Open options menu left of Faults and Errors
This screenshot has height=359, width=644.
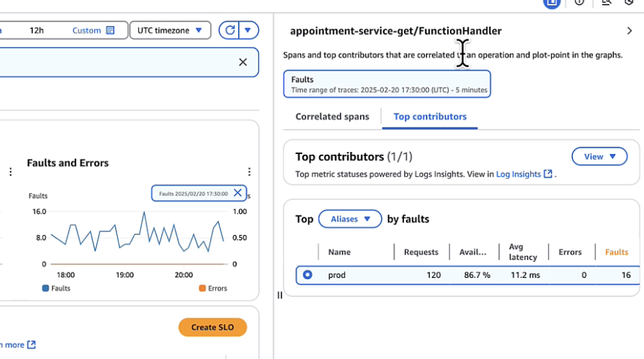pyautogui.click(x=11, y=172)
